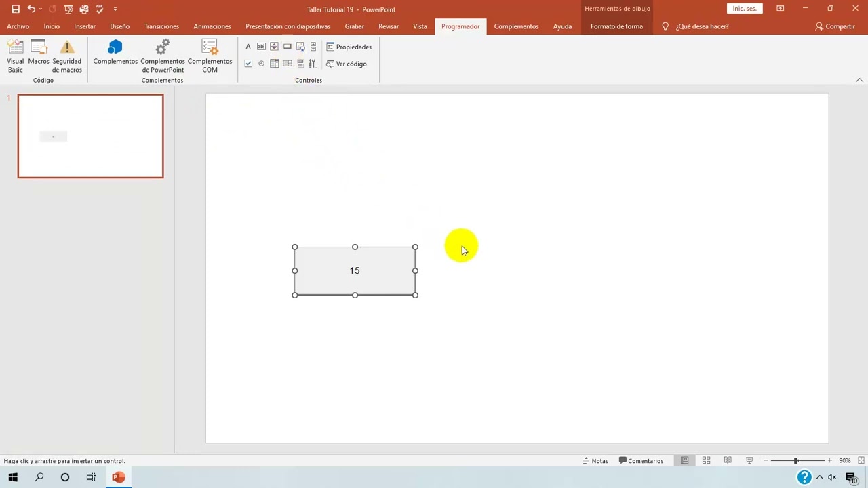Screen dimensions: 868x488
Task: Save the presentation with the floppy disk icon
Action: click(16, 9)
